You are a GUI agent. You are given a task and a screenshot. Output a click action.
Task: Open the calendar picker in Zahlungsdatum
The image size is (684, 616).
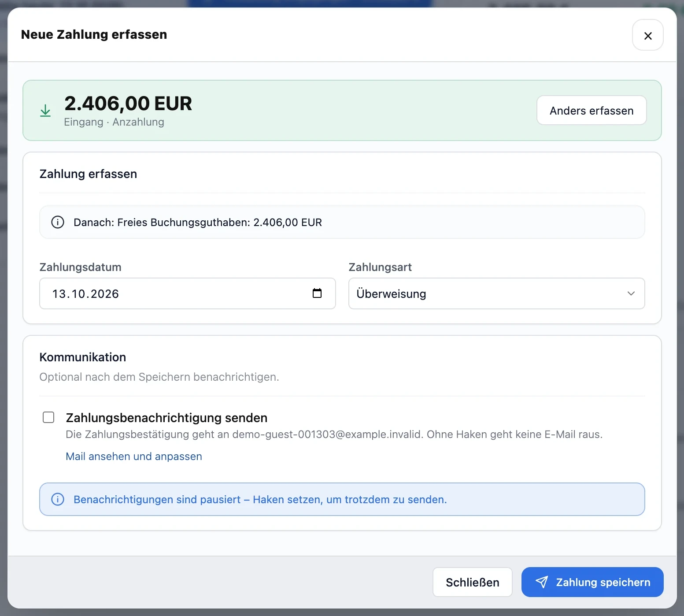click(x=317, y=293)
